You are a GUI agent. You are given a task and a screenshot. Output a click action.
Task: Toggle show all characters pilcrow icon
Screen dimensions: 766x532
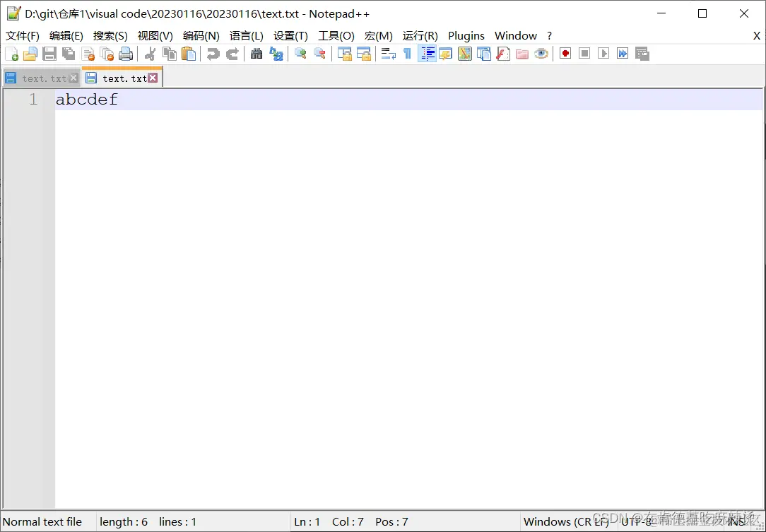pyautogui.click(x=408, y=54)
